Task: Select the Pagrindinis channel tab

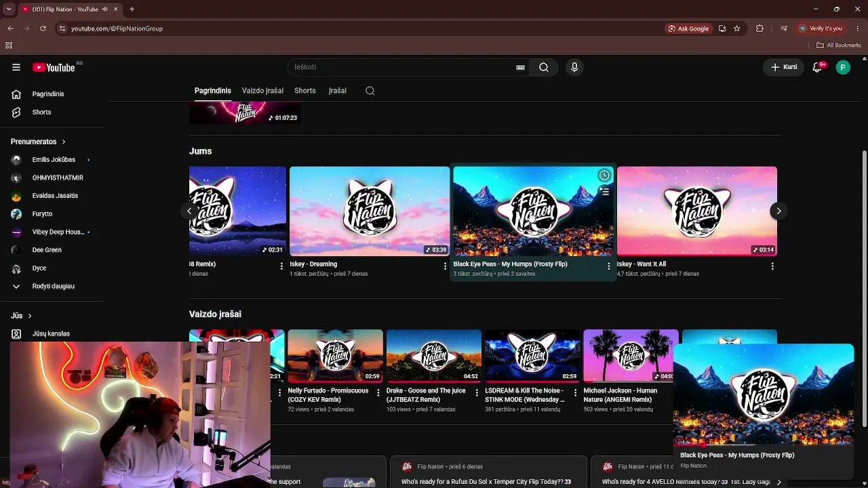Action: pos(213,91)
